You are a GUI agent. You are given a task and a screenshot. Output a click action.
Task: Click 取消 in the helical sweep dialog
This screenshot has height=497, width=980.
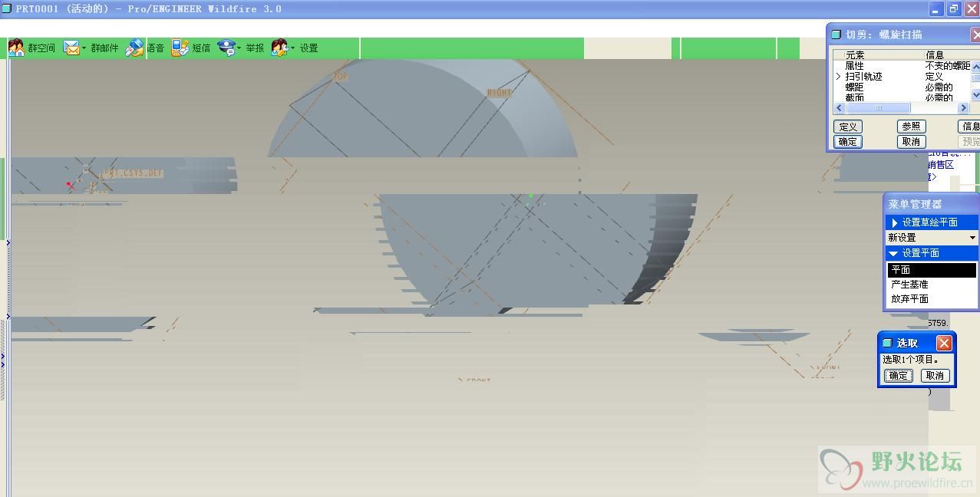911,142
